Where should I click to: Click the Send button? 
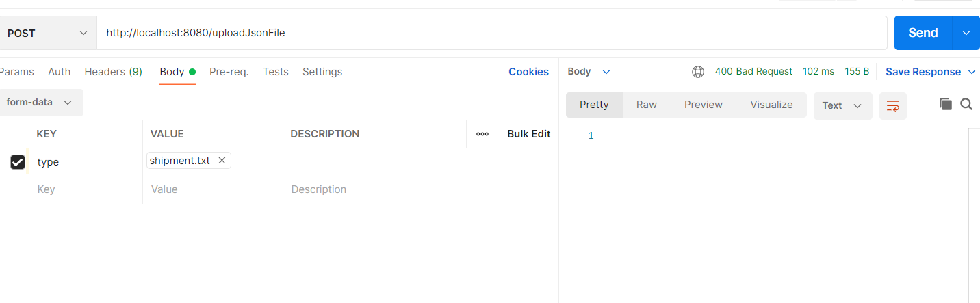click(x=923, y=33)
